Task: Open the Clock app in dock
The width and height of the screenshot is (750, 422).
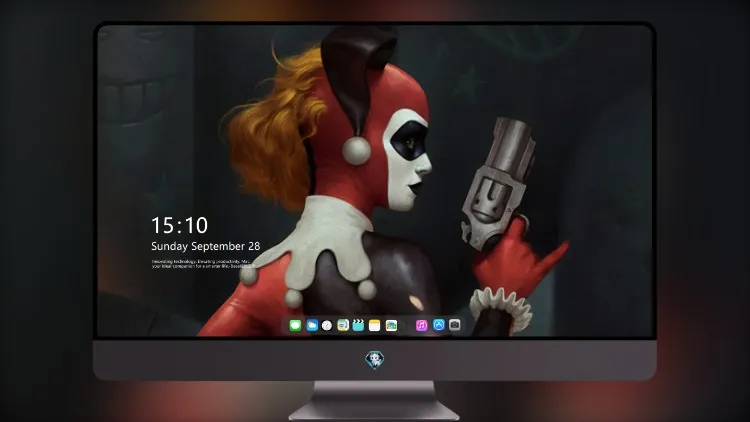Action: click(327, 325)
